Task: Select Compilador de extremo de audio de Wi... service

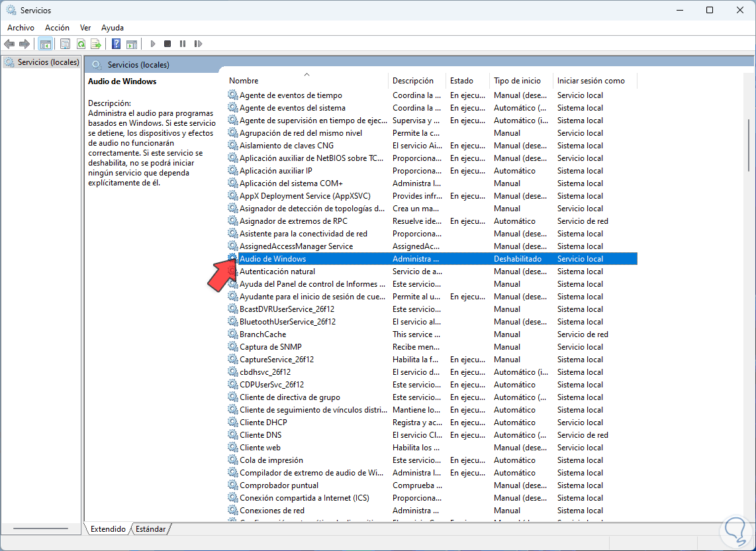Action: [432, 472]
